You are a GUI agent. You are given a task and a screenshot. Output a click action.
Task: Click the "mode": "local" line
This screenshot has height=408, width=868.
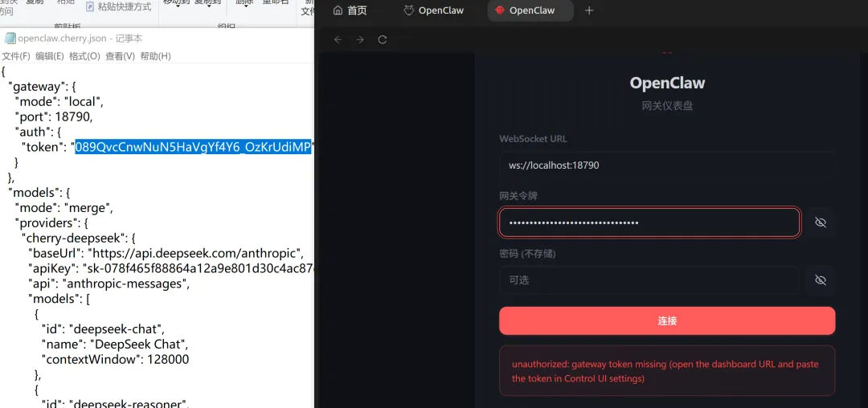tap(59, 102)
